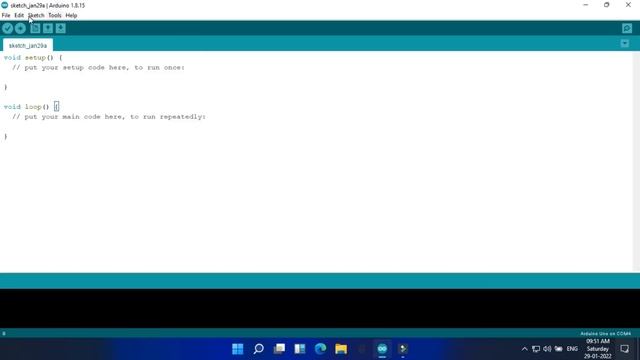This screenshot has width=640, height=360.
Task: Create a New sketch from the toolbar
Action: [x=35, y=28]
